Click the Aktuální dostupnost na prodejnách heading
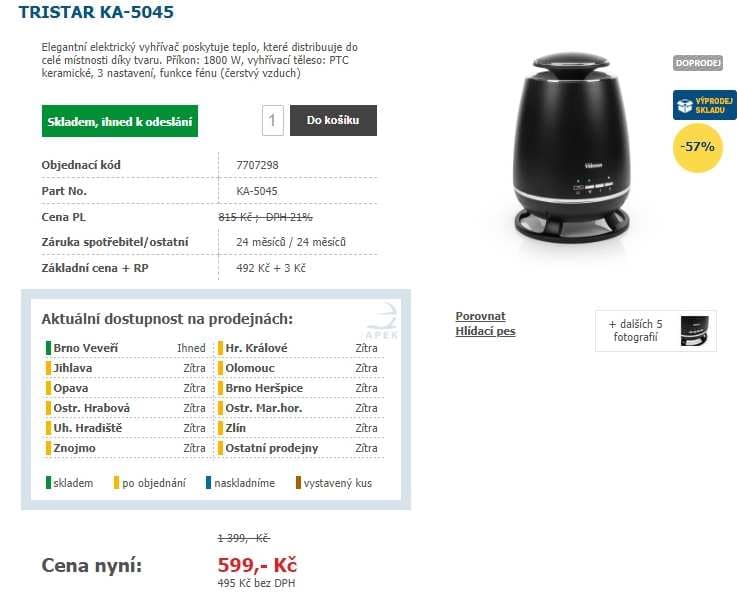Image resolution: width=737 pixels, height=593 pixels. point(167,319)
